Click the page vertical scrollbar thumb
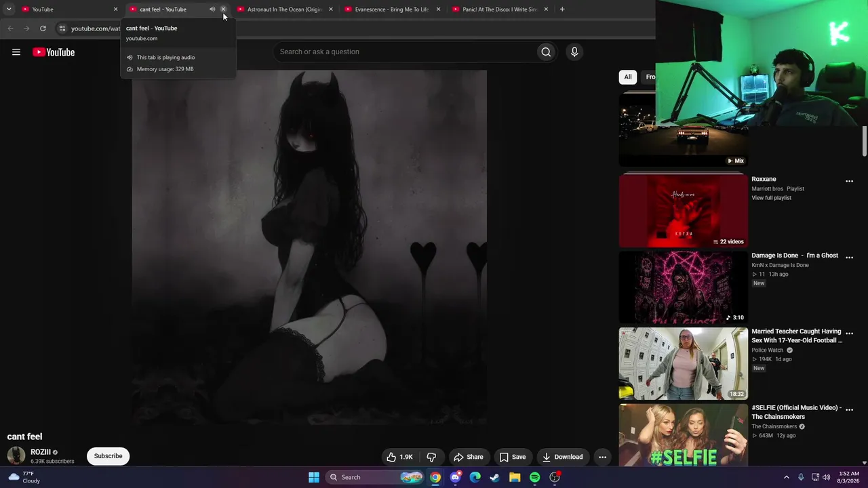Screen dimensions: 868x488 click(x=865, y=141)
